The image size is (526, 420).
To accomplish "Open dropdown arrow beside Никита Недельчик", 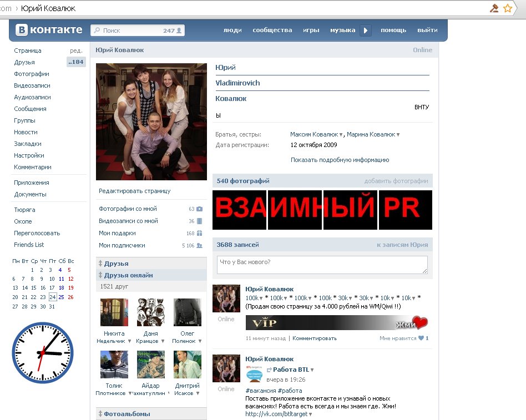I will 129,342.
